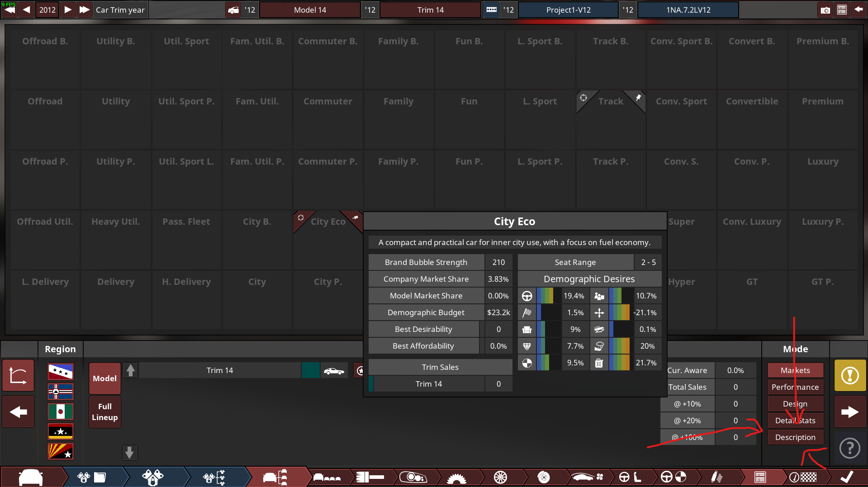Open the steering wheel and seat interior tab

pos(630,477)
